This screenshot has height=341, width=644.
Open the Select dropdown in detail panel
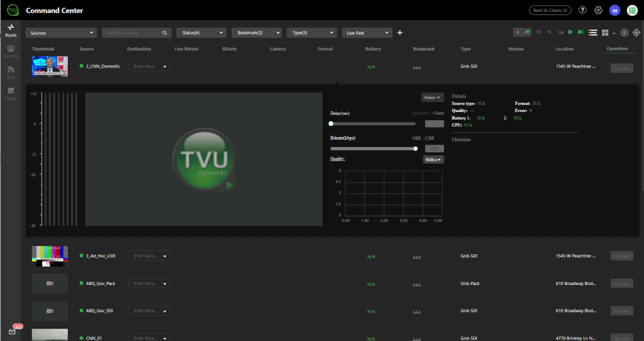tap(433, 98)
